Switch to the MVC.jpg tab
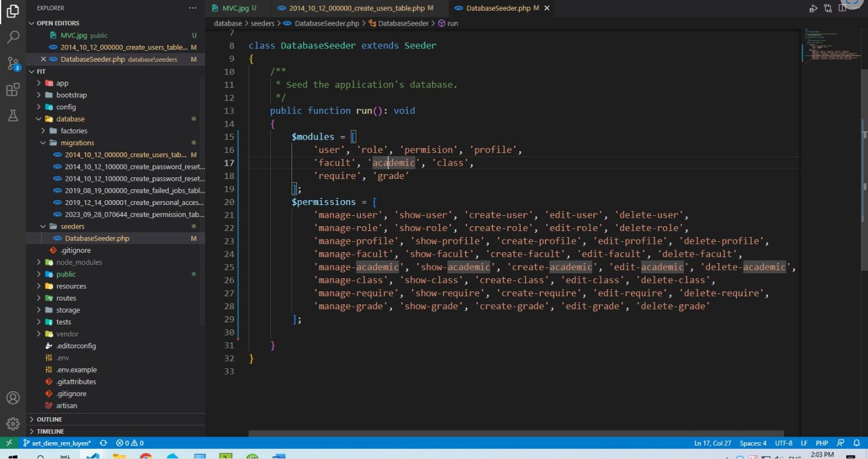 [x=235, y=8]
